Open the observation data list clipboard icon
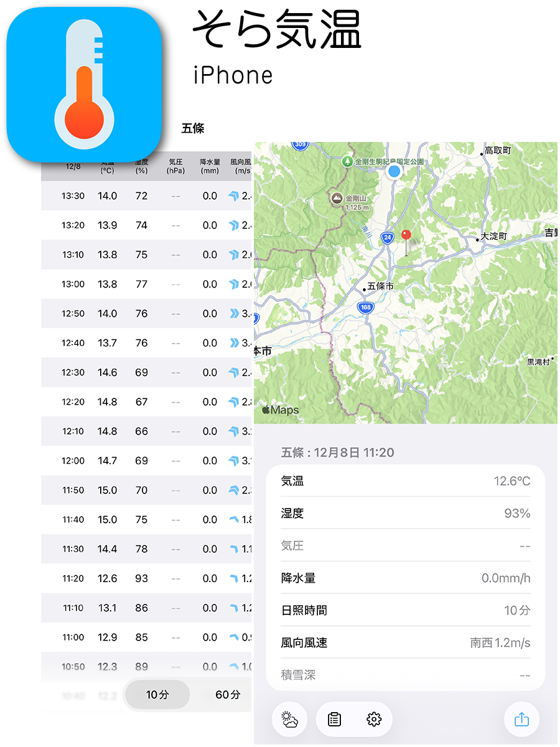Viewport: 560px width, 747px height. [334, 719]
